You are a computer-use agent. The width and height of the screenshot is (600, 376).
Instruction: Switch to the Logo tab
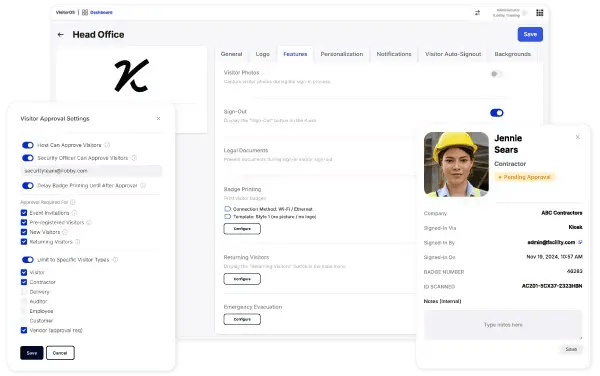(x=262, y=54)
